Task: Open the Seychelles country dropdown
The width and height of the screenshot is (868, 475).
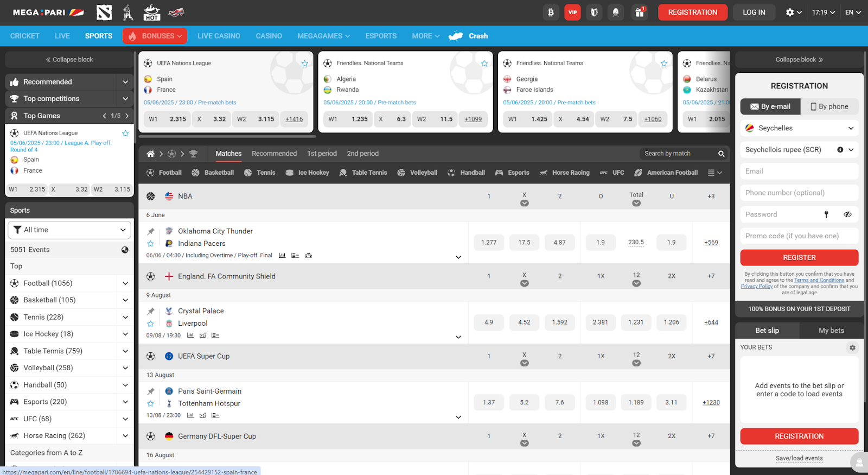Action: pyautogui.click(x=799, y=128)
